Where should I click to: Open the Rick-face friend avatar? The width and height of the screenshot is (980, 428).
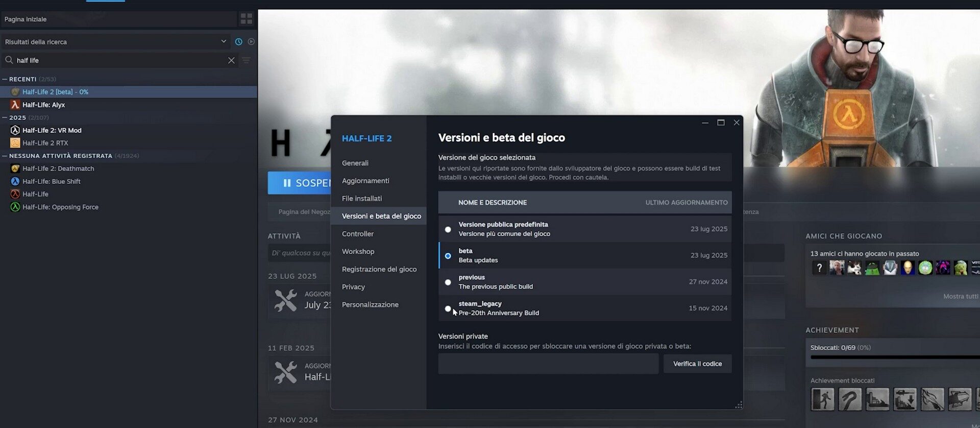tap(925, 268)
